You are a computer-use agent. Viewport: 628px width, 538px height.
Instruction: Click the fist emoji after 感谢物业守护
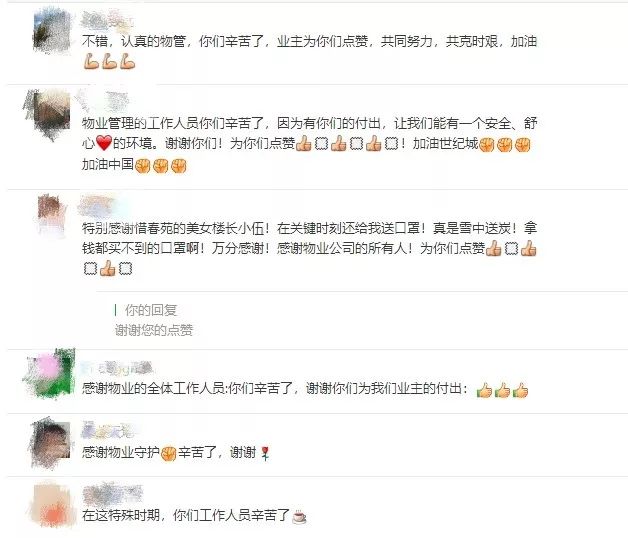(168, 453)
